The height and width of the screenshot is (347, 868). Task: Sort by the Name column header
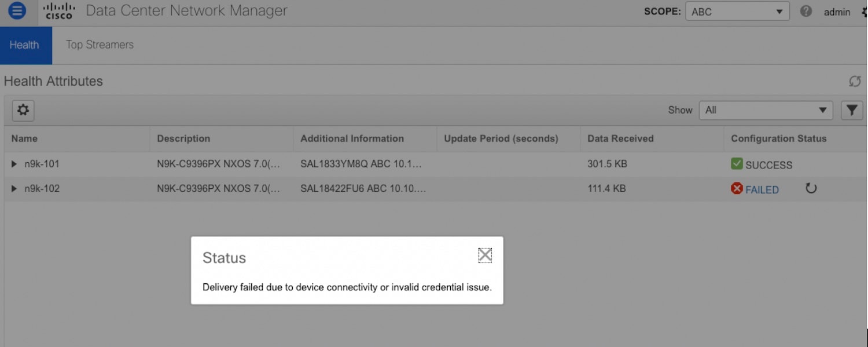tap(24, 138)
